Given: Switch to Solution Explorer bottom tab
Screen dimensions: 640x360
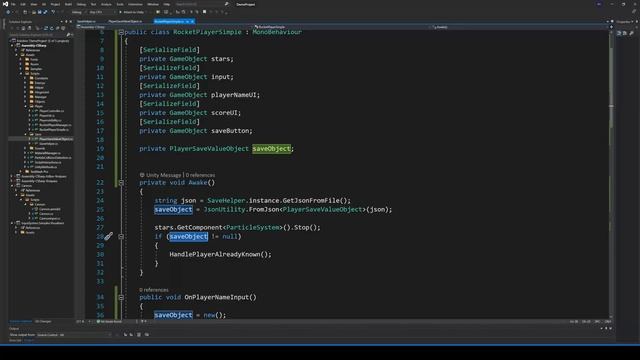Looking at the screenshot, I should 20,322.
